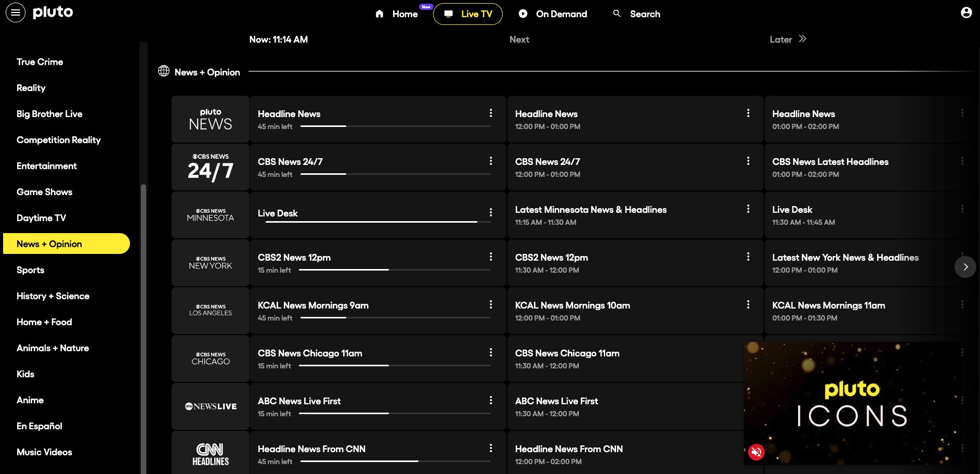Image resolution: width=980 pixels, height=474 pixels.
Task: Click the CBS News Minnesota channel logo
Action: click(x=210, y=215)
